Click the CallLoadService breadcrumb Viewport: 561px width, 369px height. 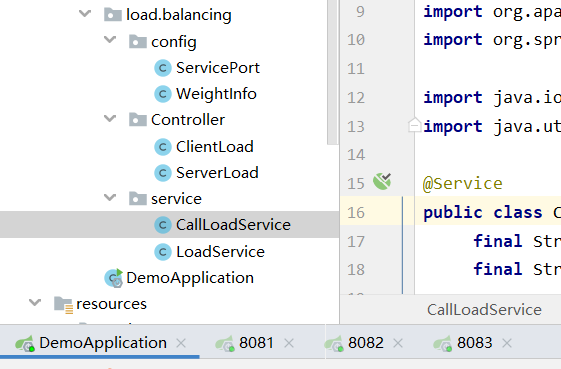(484, 310)
